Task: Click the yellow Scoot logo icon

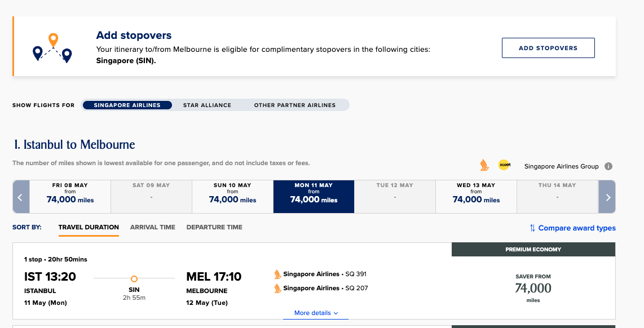Action: (504, 165)
